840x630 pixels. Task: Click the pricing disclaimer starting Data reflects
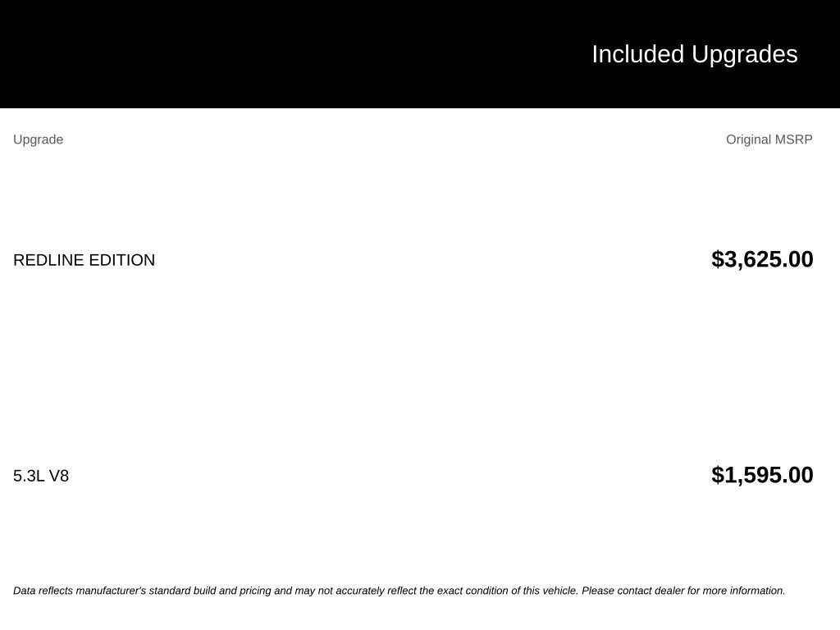pos(399,591)
